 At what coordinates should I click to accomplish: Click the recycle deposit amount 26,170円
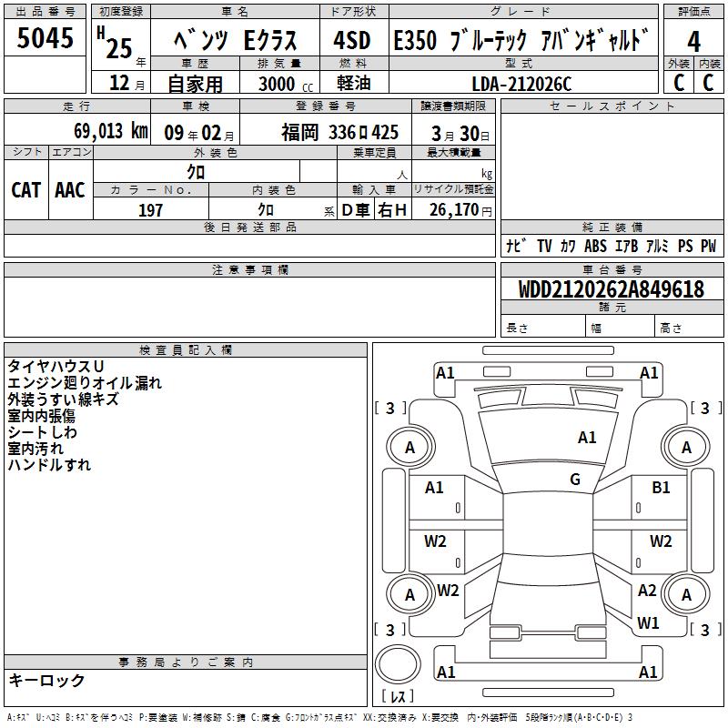click(x=460, y=210)
